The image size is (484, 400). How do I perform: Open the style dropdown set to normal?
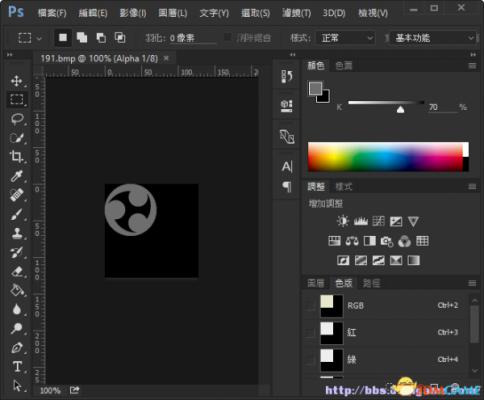[x=346, y=38]
